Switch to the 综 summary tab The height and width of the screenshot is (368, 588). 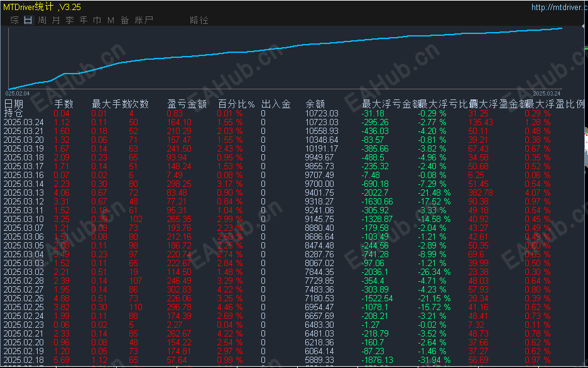14,20
